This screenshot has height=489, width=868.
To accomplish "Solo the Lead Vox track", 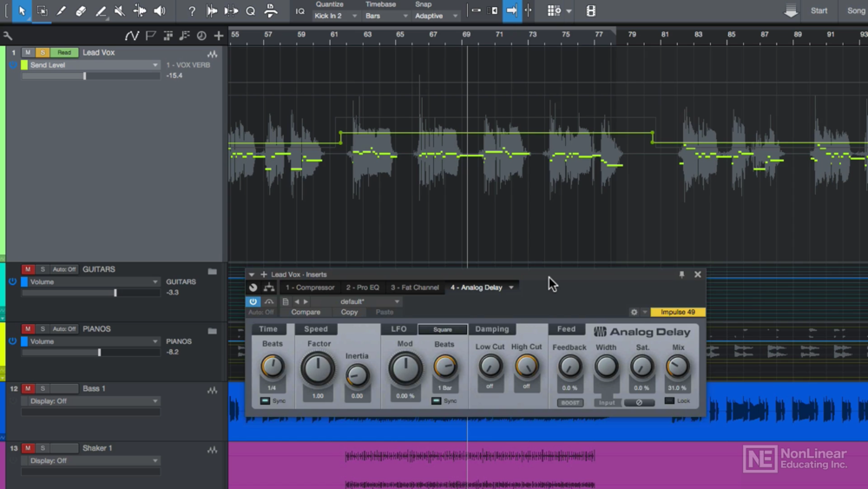I will click(43, 52).
